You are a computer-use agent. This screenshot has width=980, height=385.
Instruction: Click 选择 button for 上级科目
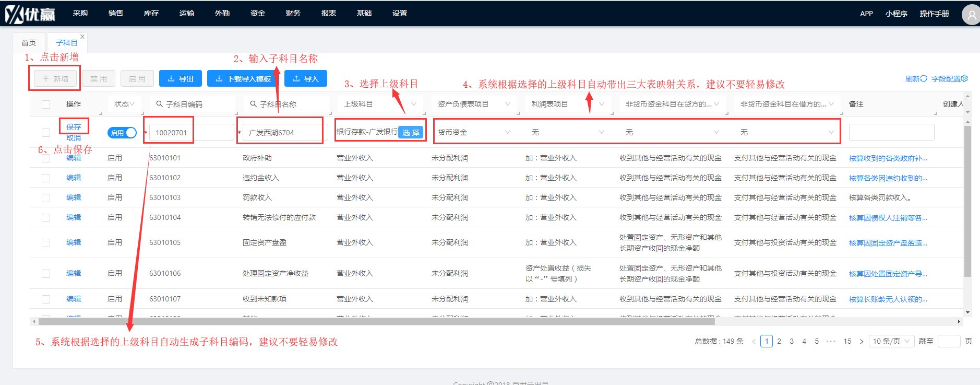point(411,133)
